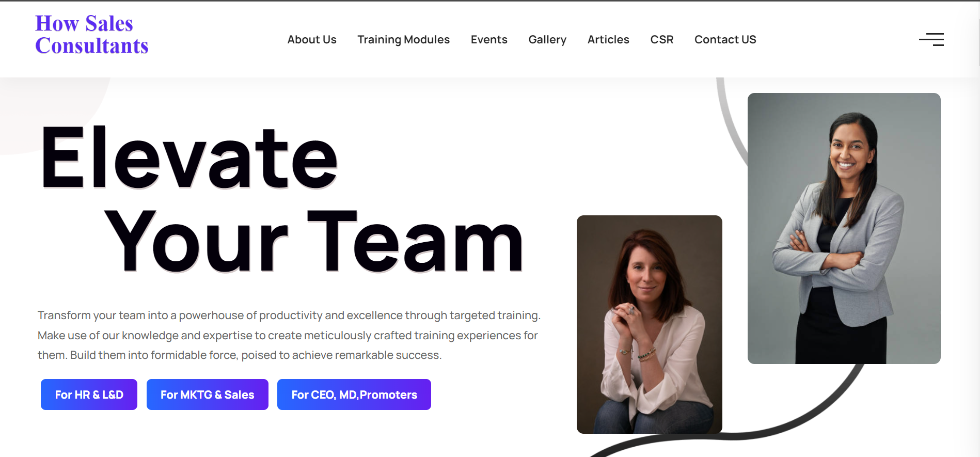The width and height of the screenshot is (980, 457).
Task: Choose the For MKTG & Sales button
Action: click(208, 395)
